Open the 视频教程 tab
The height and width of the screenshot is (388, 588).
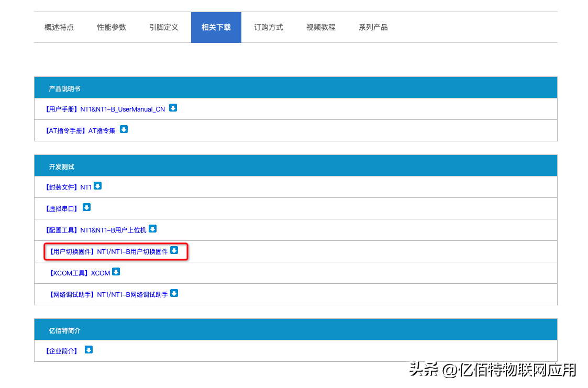tap(321, 27)
